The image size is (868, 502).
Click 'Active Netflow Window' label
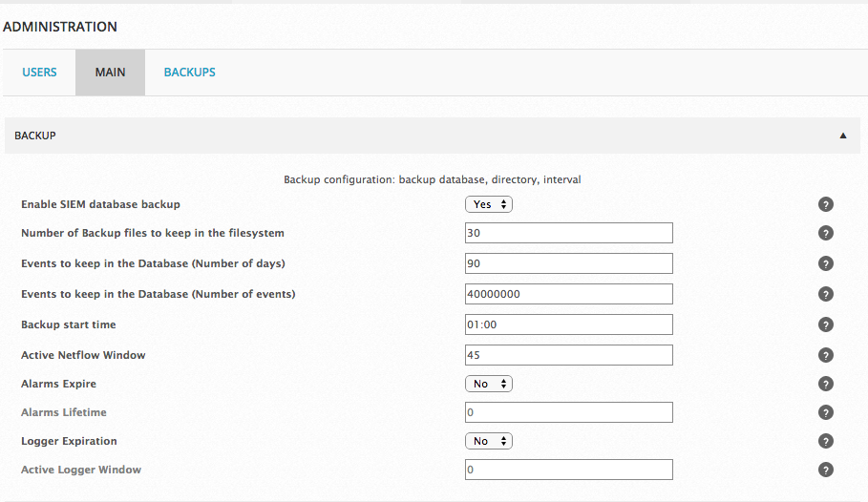pos(83,355)
